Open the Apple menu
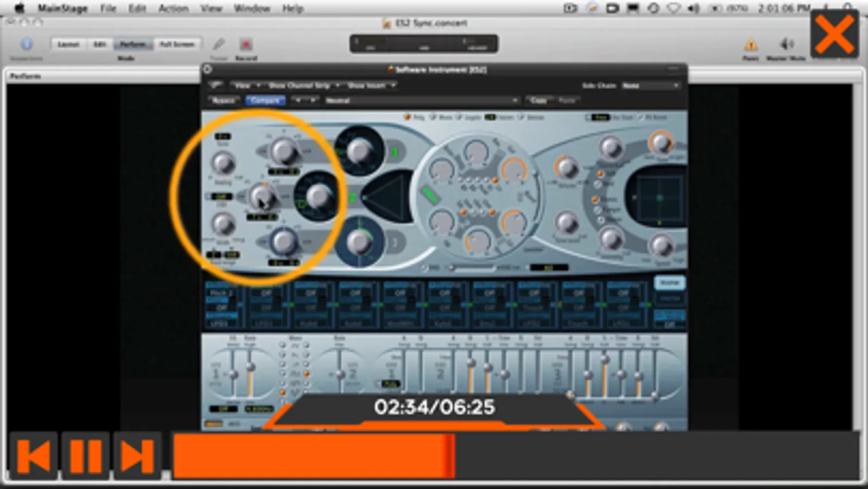This screenshot has width=868, height=489. point(20,8)
